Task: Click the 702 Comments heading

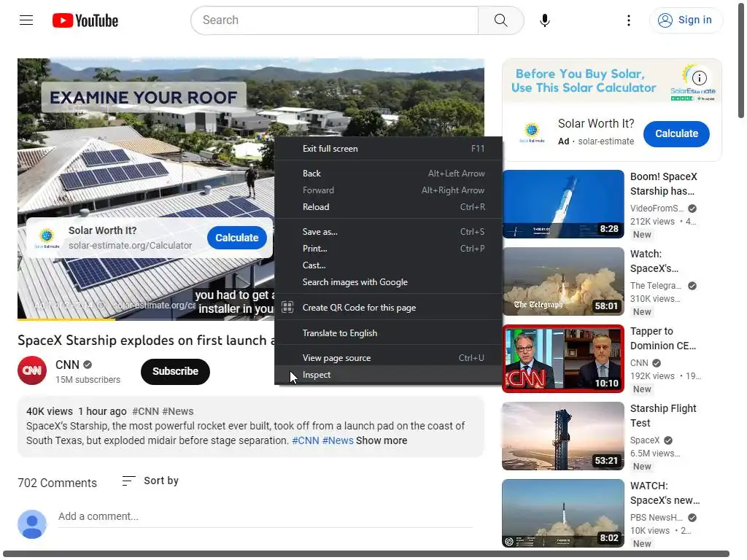Action: (57, 483)
